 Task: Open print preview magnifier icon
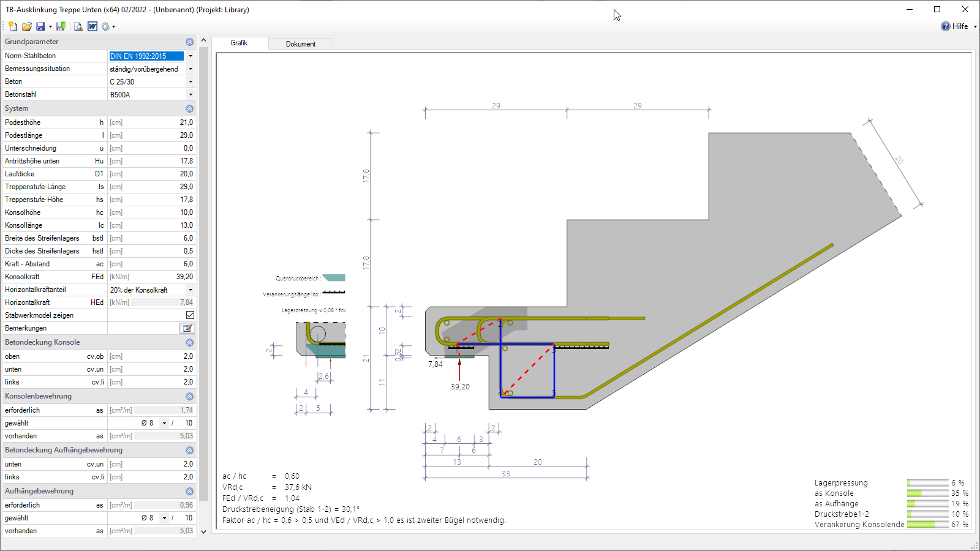click(x=78, y=26)
